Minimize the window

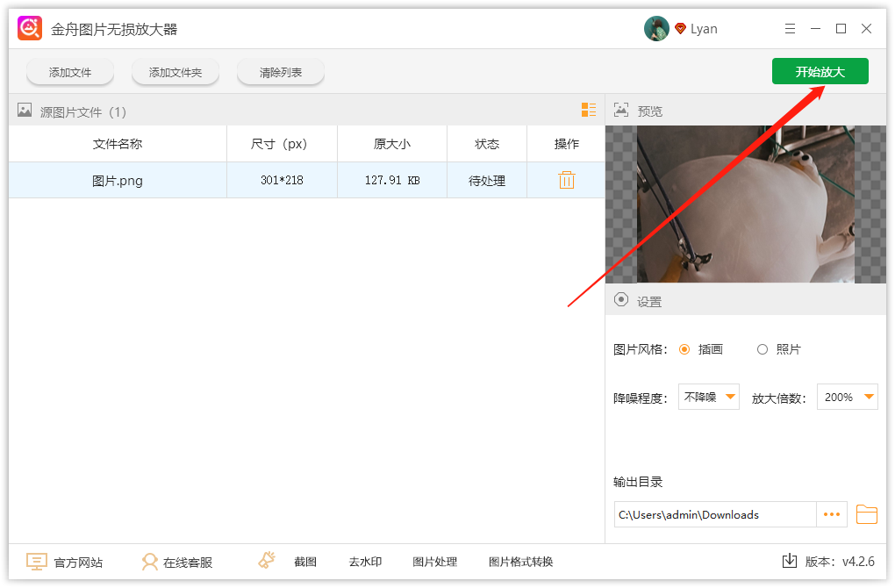(x=816, y=29)
